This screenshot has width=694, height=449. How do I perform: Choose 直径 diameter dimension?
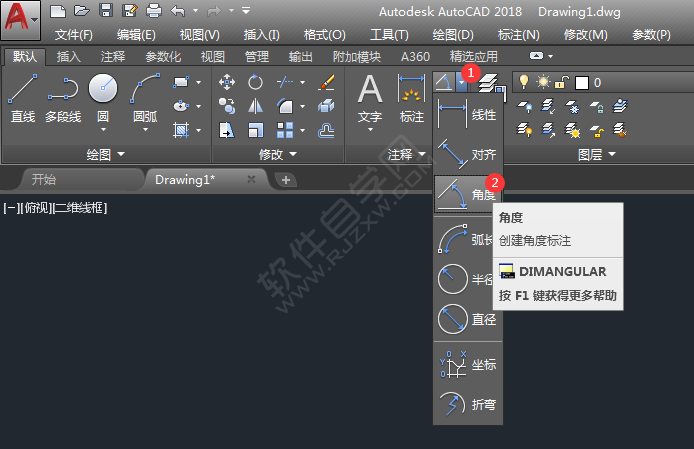click(467, 319)
